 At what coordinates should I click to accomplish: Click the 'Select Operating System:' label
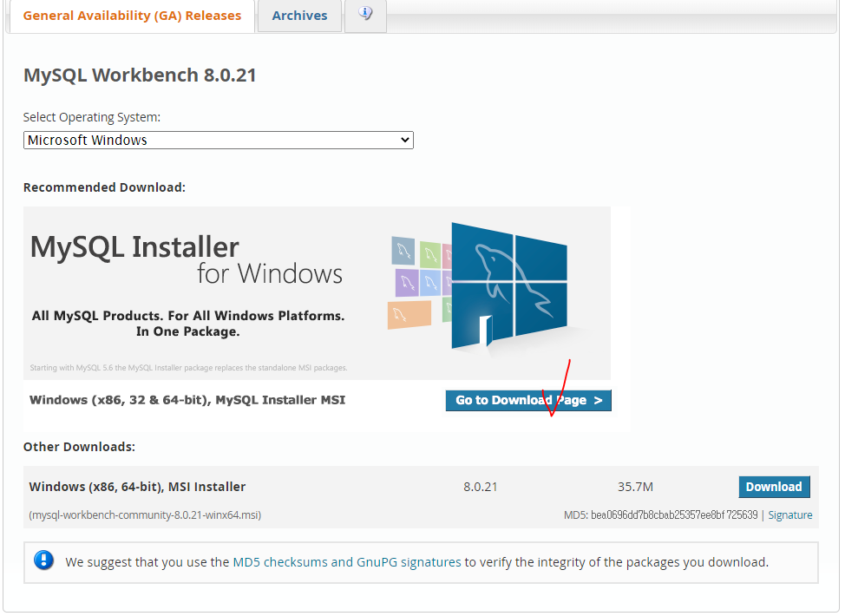92,117
